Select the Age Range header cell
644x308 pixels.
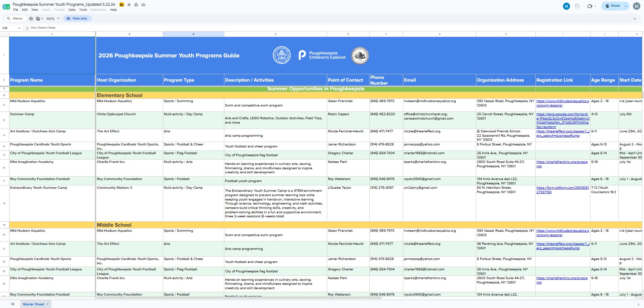604,80
